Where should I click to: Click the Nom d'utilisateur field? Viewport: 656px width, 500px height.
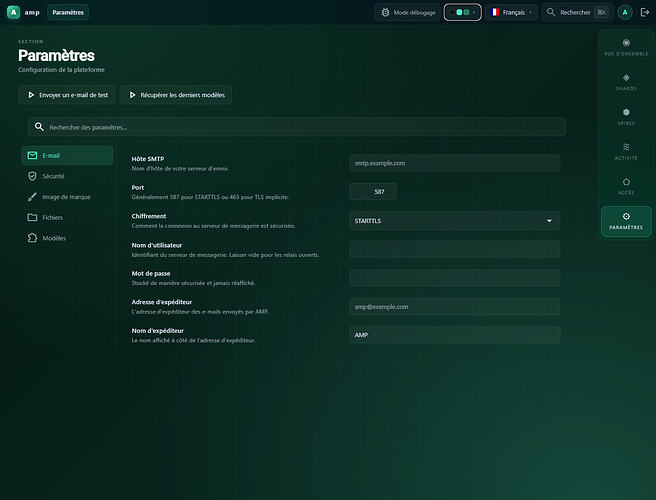point(454,249)
